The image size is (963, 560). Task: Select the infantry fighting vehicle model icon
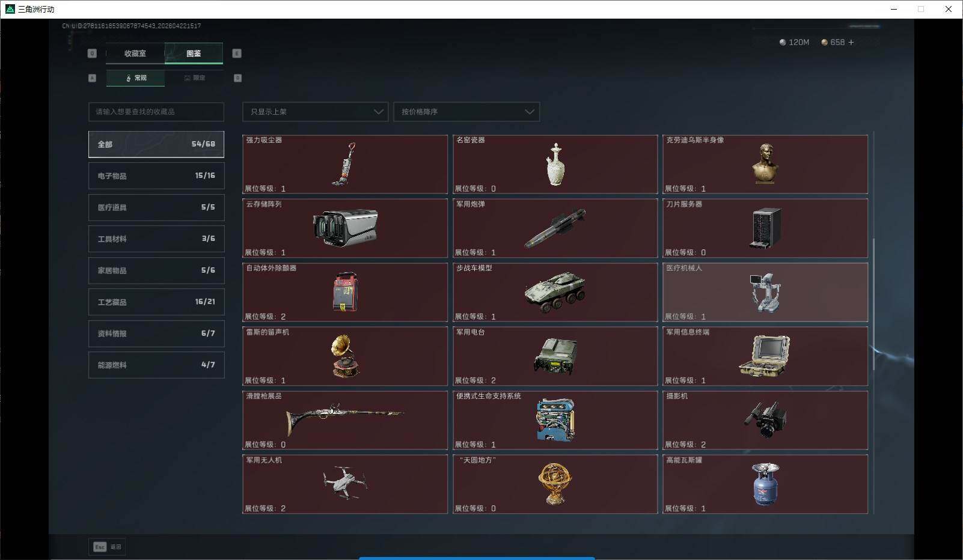[x=555, y=293]
